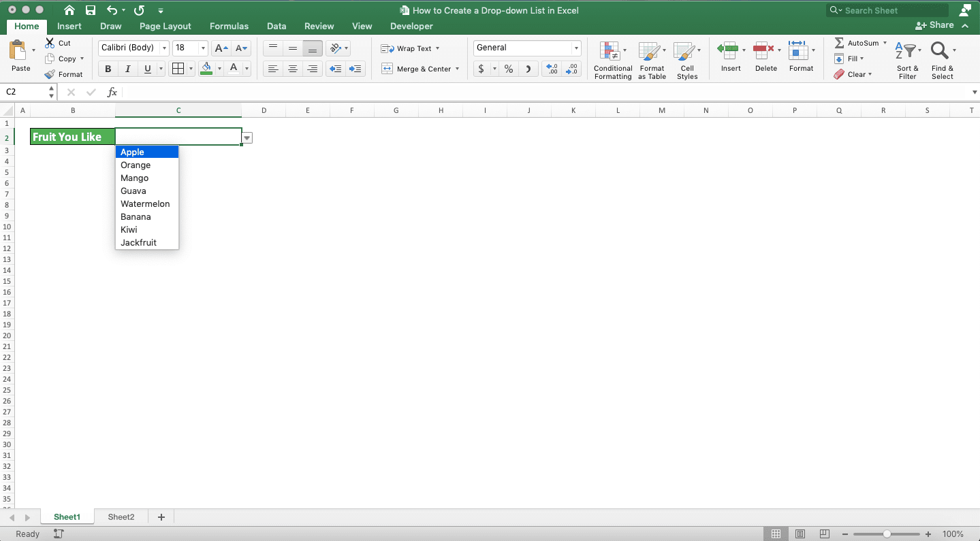Open the Formulas tab

pyautogui.click(x=229, y=26)
